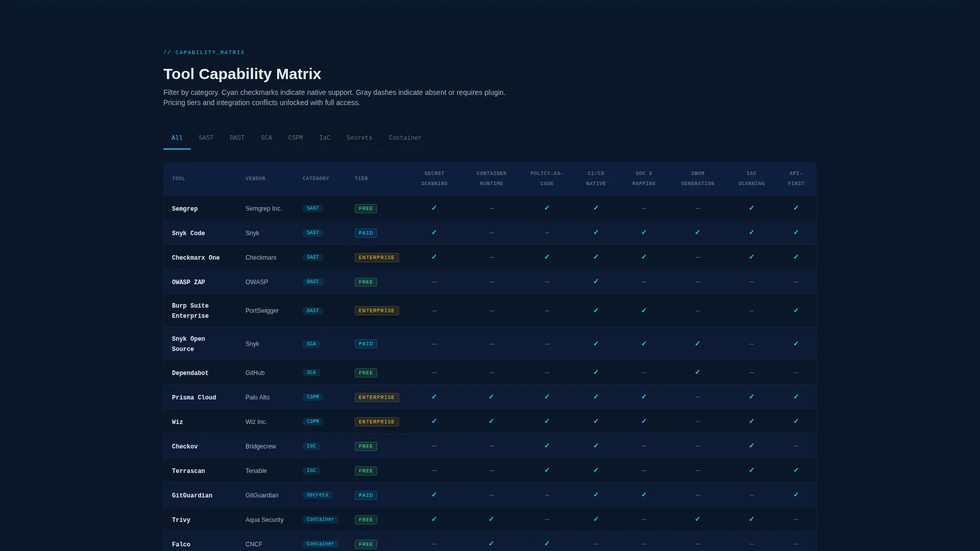Click Prisma Cloud's CSPM category tag
The width and height of the screenshot is (980, 551).
coord(313,397)
